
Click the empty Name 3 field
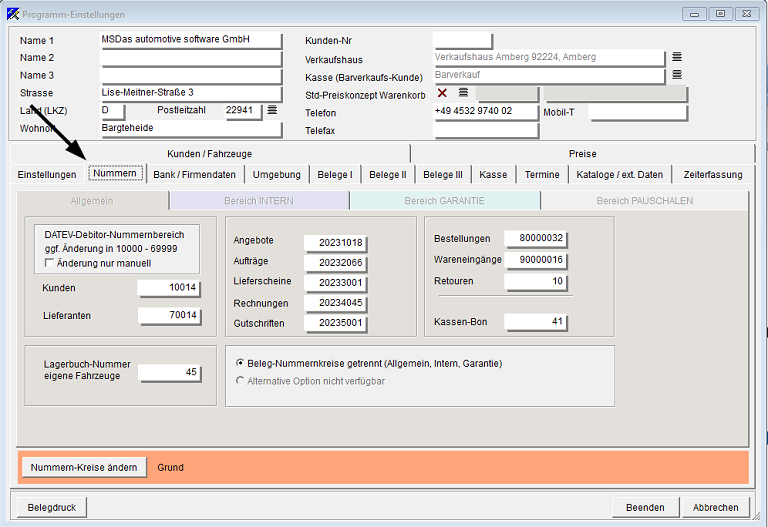[191, 76]
